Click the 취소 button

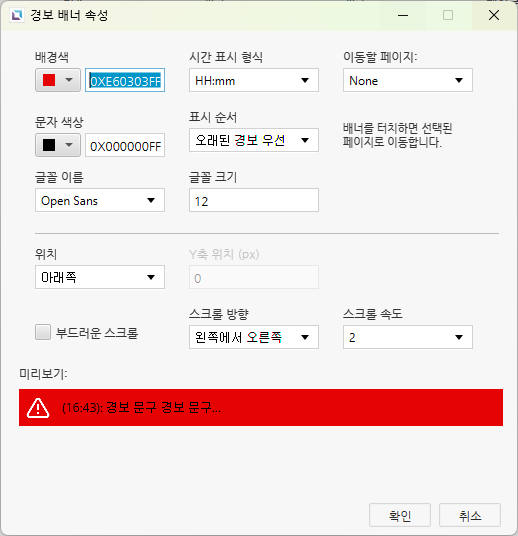coord(470,515)
